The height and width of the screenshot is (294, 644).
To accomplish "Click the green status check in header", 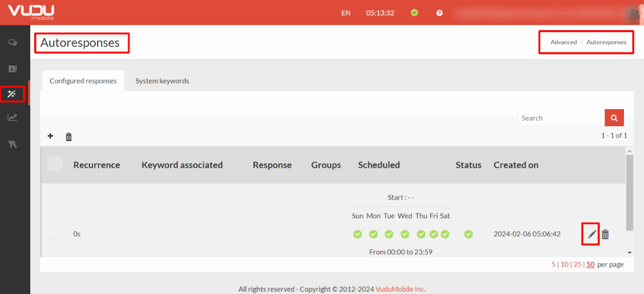I will pyautogui.click(x=414, y=13).
